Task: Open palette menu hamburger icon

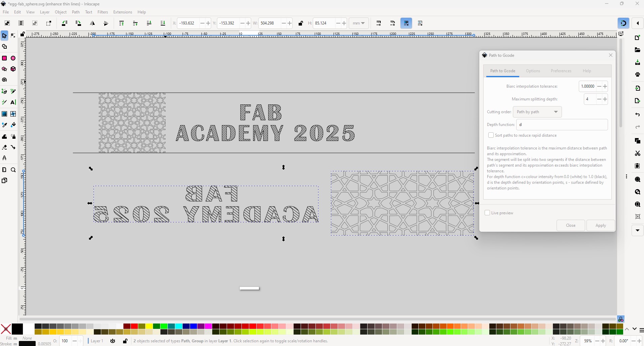Action: click(x=641, y=330)
